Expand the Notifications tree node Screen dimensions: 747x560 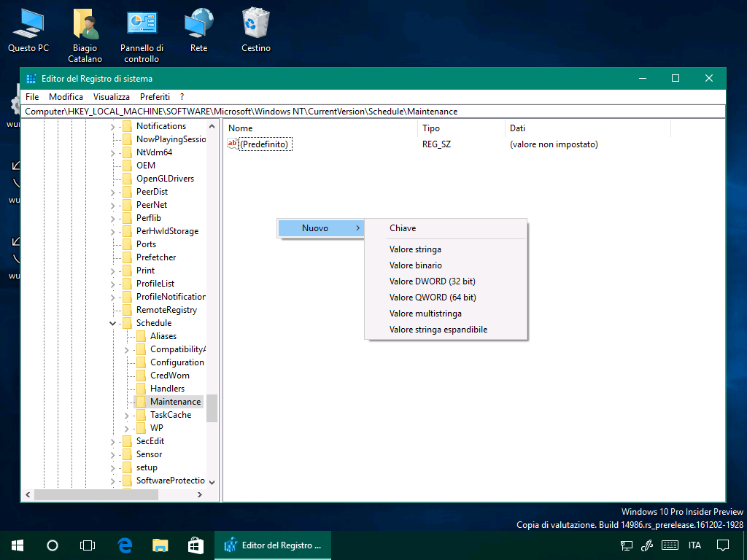pos(113,127)
